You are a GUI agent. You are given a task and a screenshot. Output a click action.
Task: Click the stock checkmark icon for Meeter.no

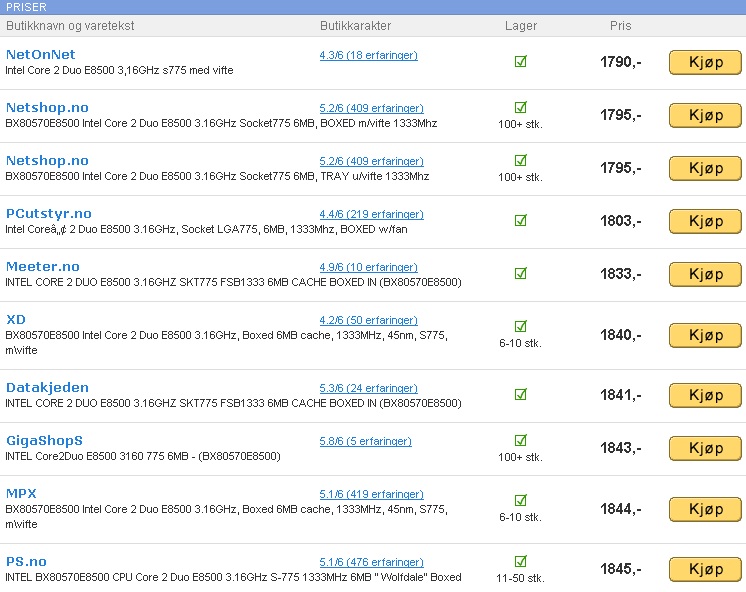[x=520, y=273]
